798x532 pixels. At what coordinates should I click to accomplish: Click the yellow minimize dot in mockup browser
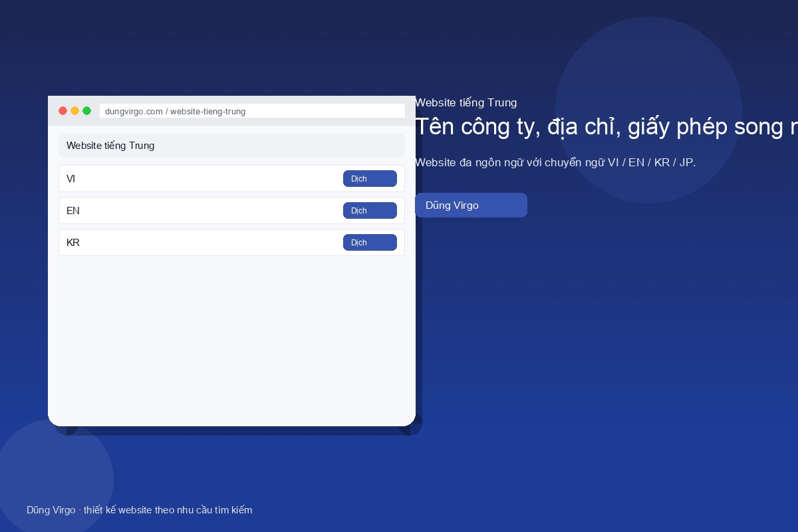pyautogui.click(x=75, y=111)
